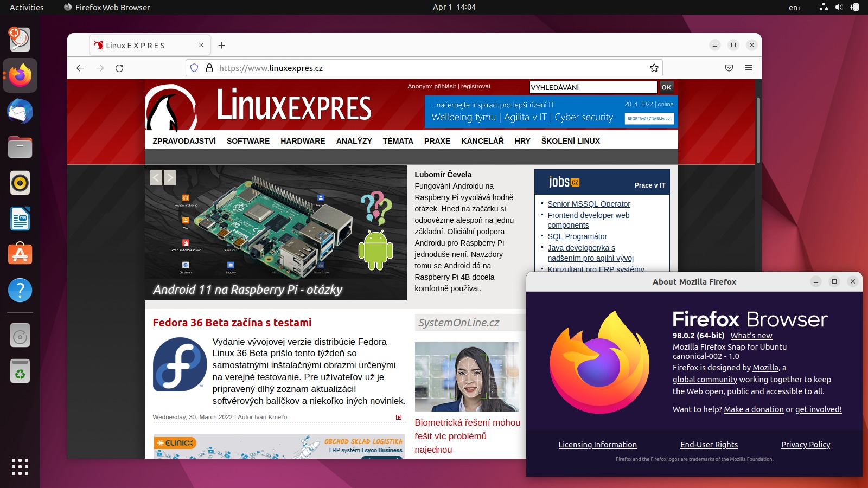Image resolution: width=868 pixels, height=488 pixels.
Task: Open Privacy Policy link
Action: coord(806,445)
